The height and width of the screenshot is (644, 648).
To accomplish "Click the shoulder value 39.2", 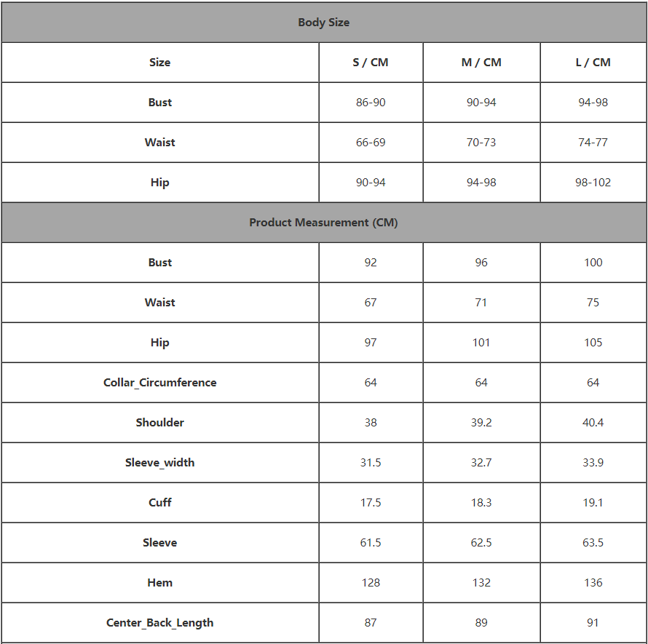I will pyautogui.click(x=481, y=423).
